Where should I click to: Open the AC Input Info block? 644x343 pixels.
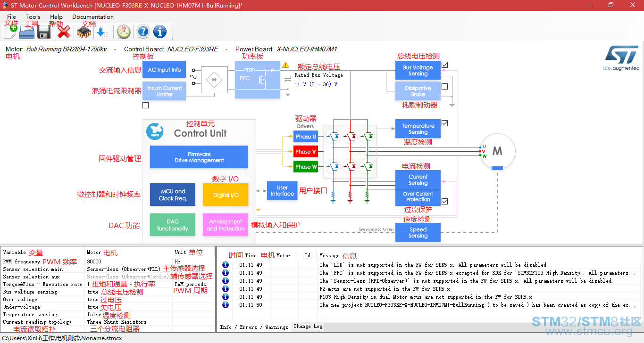click(x=164, y=70)
